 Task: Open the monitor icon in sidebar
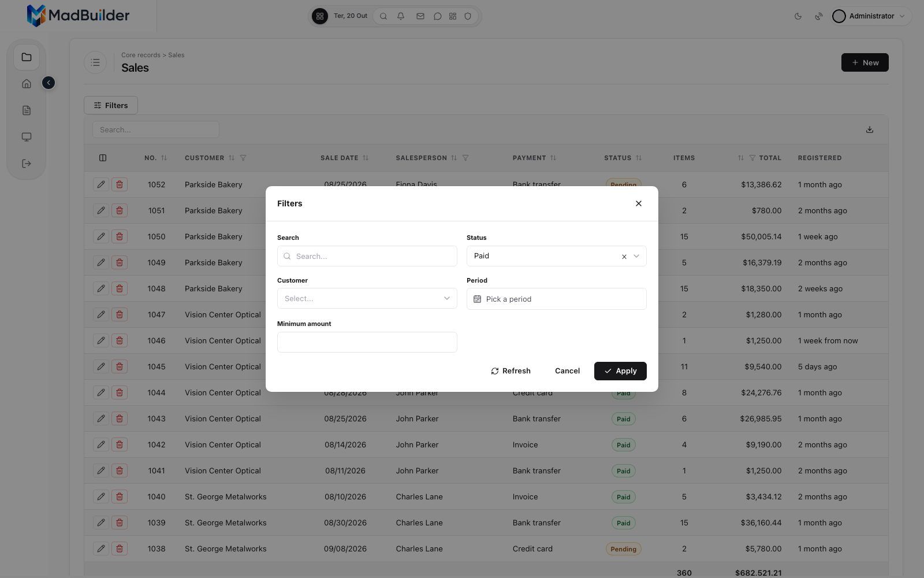tap(27, 137)
